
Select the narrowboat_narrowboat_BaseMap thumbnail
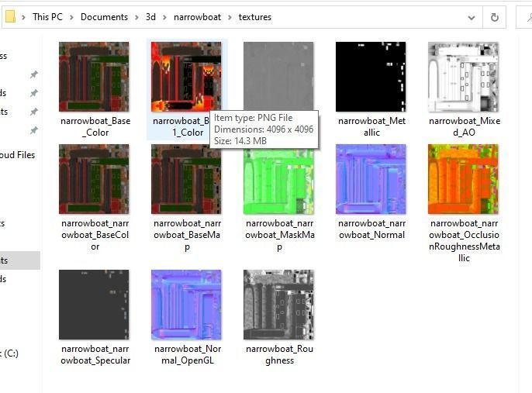[186, 179]
